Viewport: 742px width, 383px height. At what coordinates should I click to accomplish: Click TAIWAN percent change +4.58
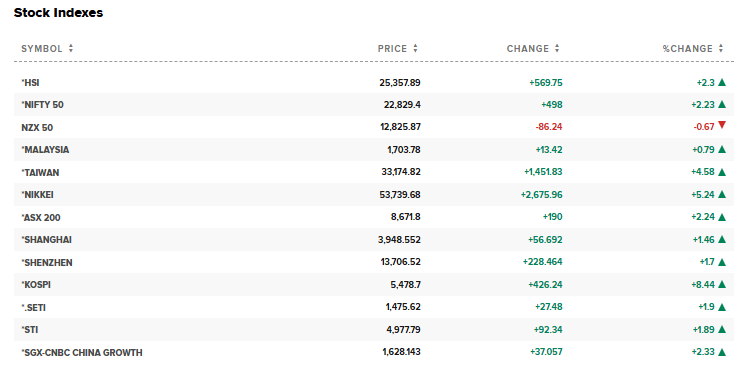tap(703, 172)
